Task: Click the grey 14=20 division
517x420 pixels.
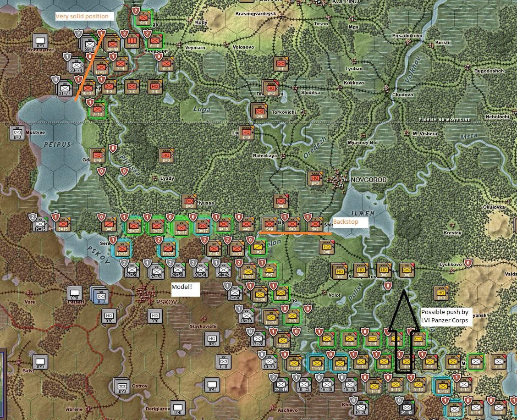Action: pos(361,407)
